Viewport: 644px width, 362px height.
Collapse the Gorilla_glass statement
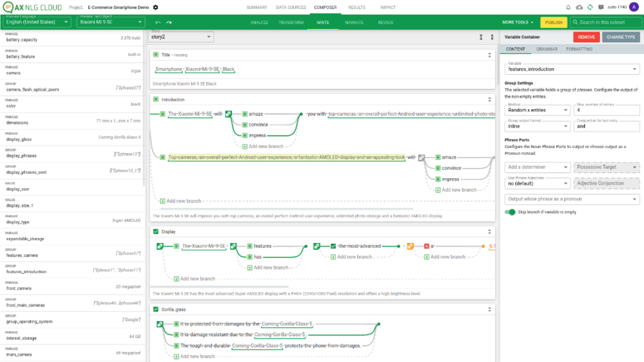(489, 309)
